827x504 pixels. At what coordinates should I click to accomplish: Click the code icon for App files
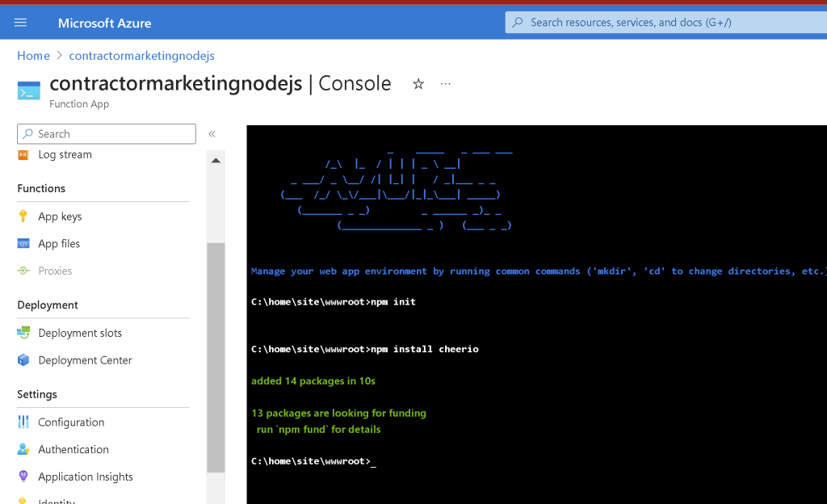click(x=23, y=244)
